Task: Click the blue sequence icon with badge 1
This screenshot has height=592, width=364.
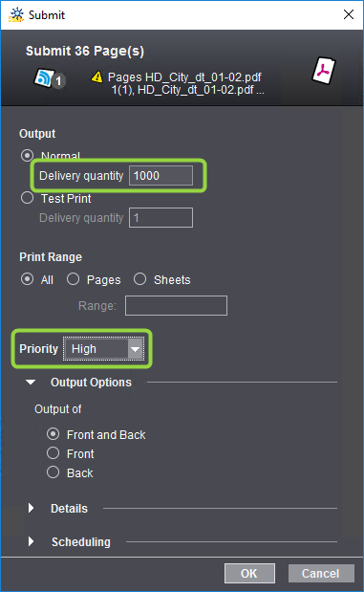Action: click(50, 78)
